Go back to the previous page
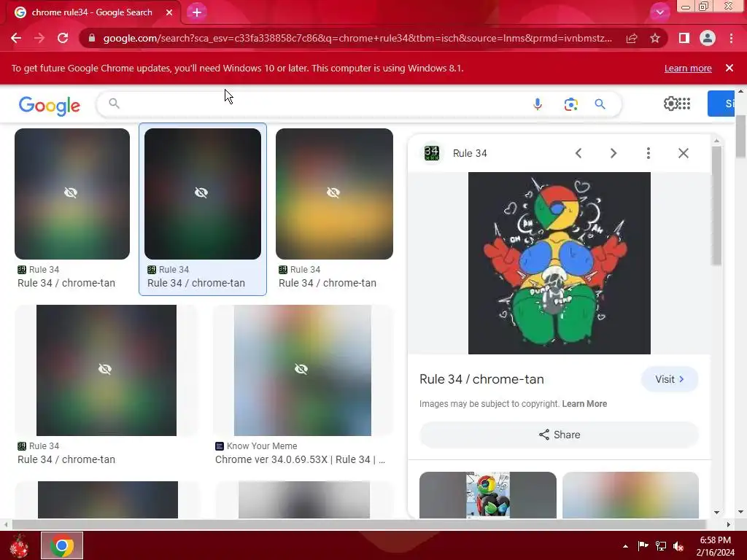 16,38
